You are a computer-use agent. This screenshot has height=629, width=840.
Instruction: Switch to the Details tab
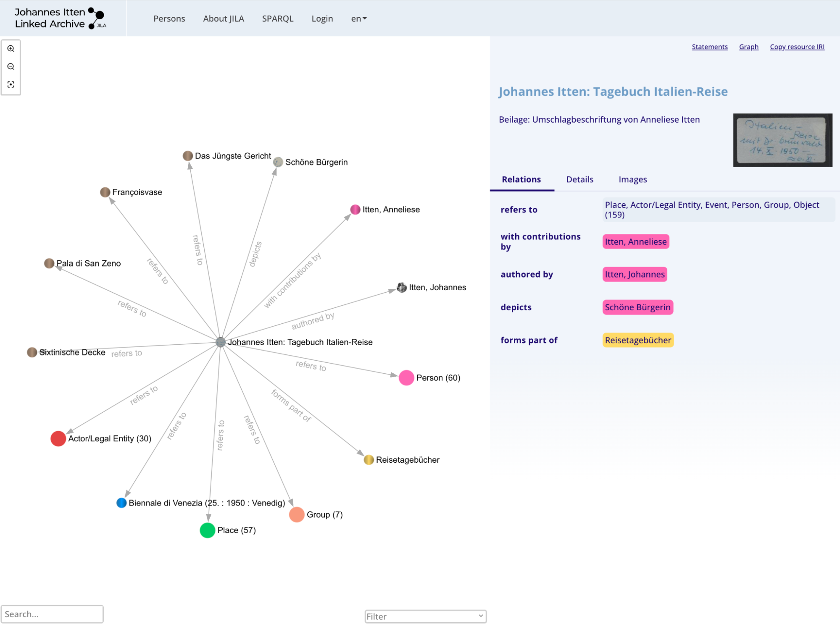pos(579,179)
